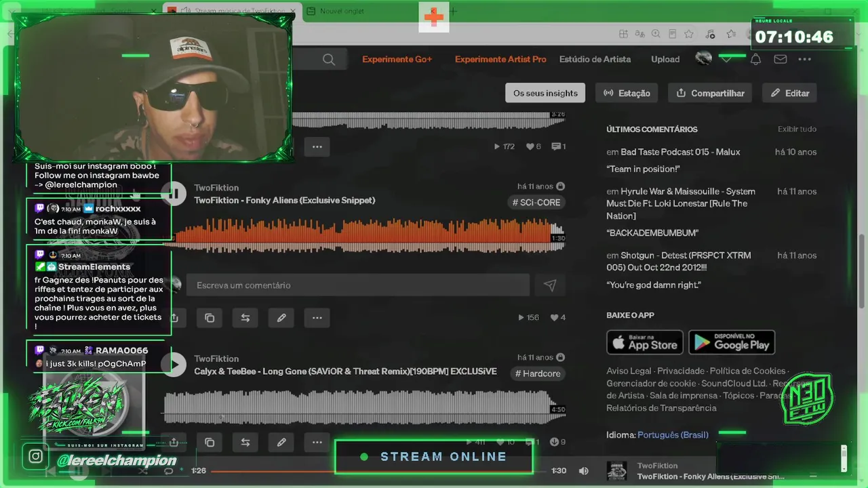Open Experimente Go+ in the navigation
The height and width of the screenshot is (488, 868).
point(397,60)
